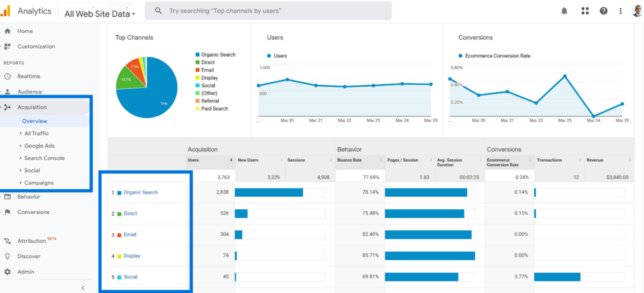This screenshot has width=644, height=293.
Task: Click the Conversions flag icon
Action: coord(8,213)
